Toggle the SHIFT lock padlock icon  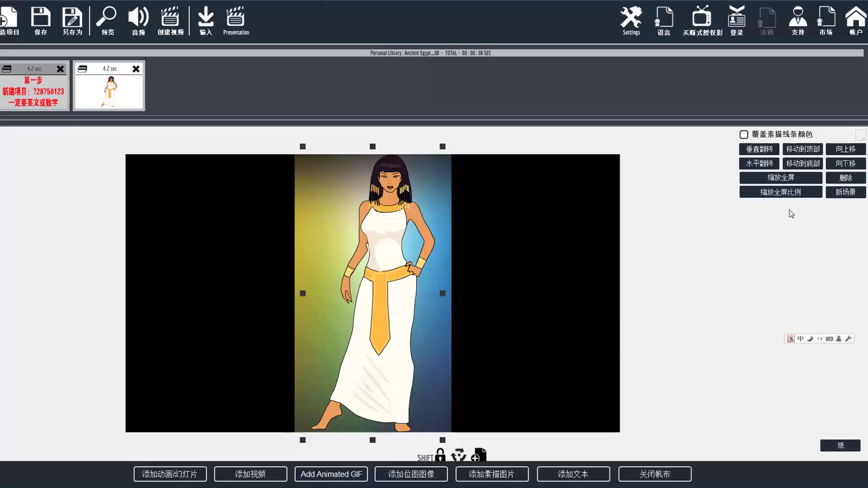440,455
